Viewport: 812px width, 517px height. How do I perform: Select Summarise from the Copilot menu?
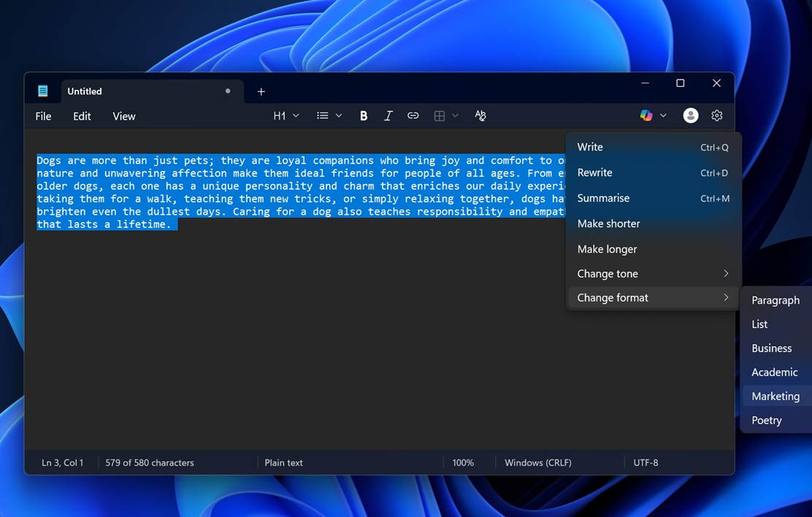(x=603, y=198)
